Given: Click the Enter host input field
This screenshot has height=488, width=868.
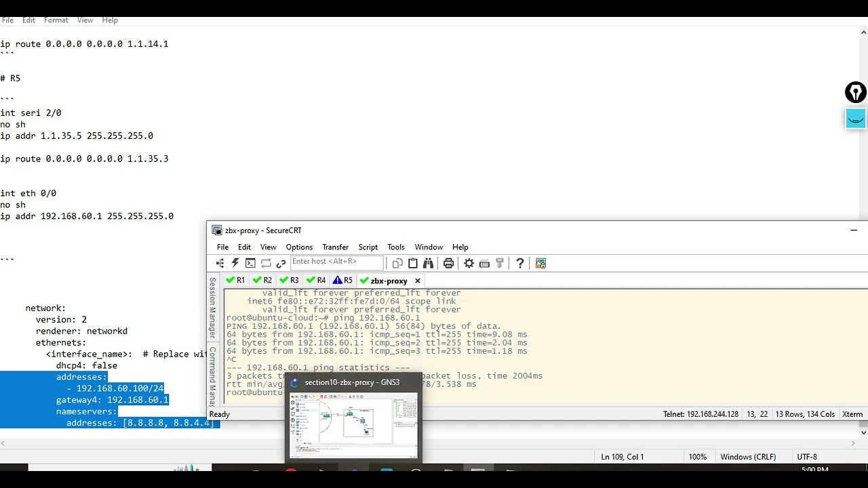Looking at the screenshot, I should click(x=336, y=262).
